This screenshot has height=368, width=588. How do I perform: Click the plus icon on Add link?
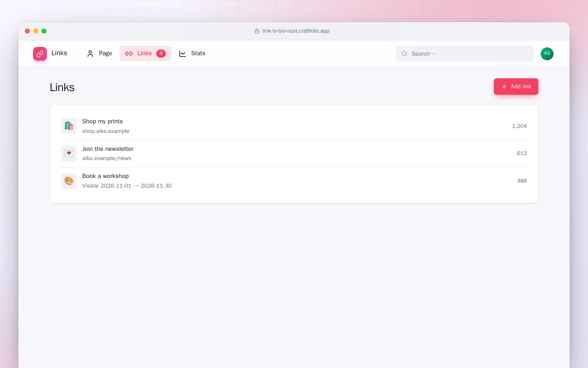pos(504,86)
